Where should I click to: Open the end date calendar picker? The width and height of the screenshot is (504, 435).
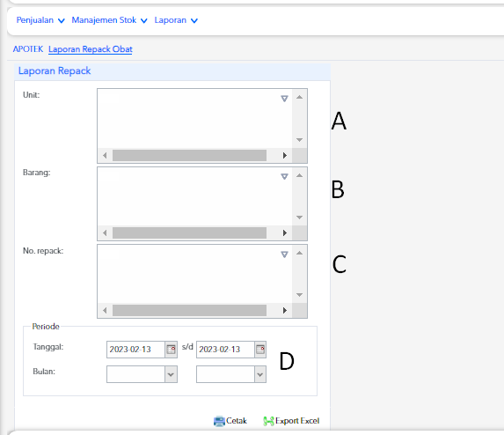[260, 350]
